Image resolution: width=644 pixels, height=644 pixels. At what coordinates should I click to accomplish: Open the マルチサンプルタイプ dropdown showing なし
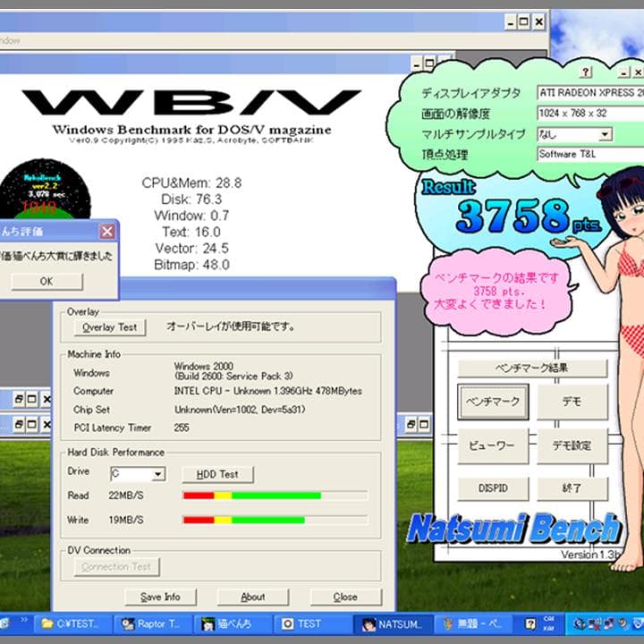tap(575, 134)
